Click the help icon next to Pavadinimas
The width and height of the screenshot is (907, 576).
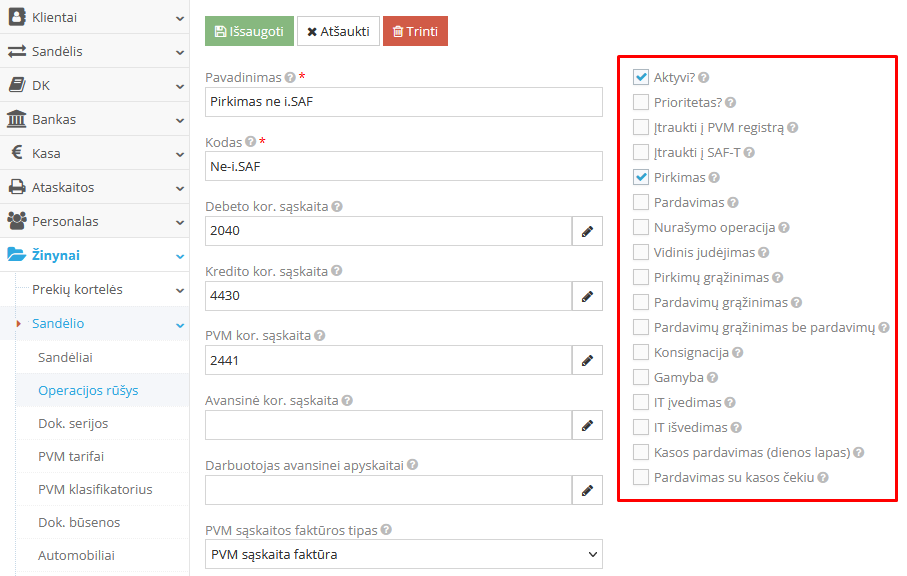tap(290, 78)
